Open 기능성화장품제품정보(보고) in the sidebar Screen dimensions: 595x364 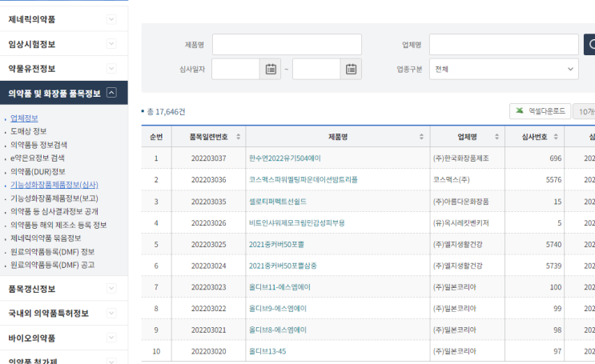[54, 198]
